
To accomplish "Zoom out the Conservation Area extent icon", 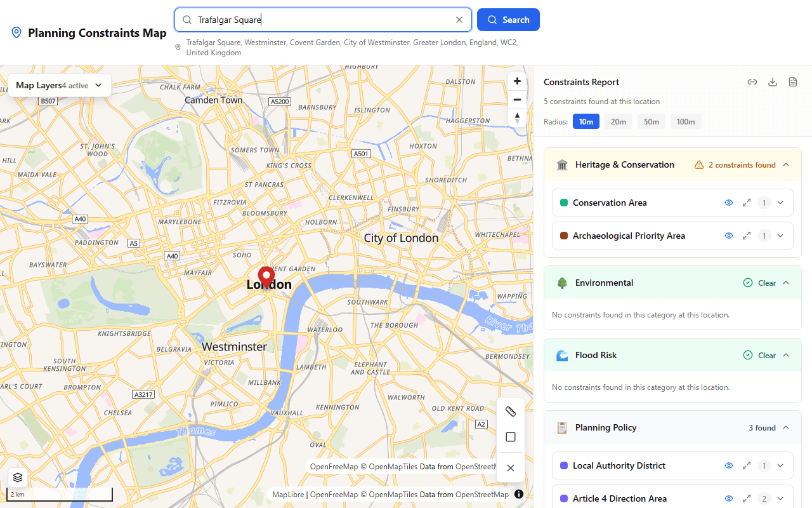I will pyautogui.click(x=747, y=203).
